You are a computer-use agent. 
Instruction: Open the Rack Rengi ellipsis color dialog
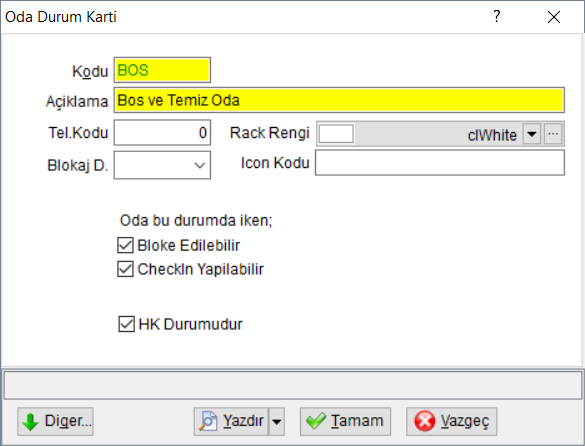coord(553,134)
